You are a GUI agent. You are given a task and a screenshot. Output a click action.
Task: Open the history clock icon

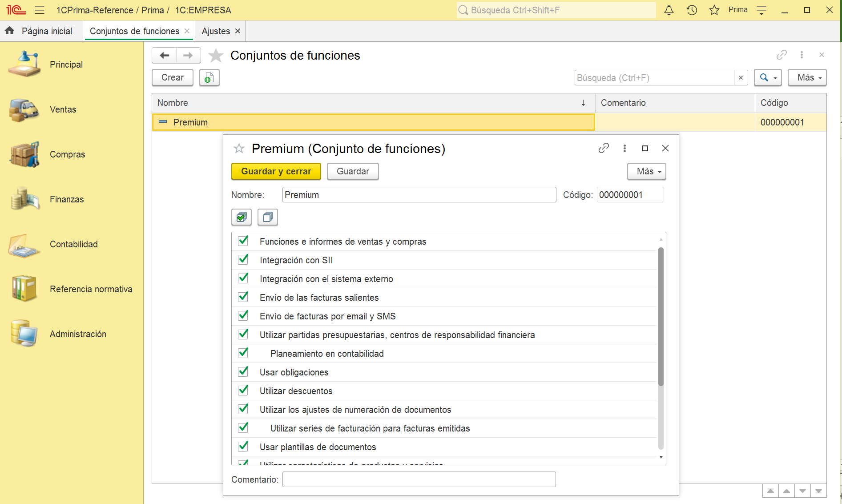pos(691,10)
